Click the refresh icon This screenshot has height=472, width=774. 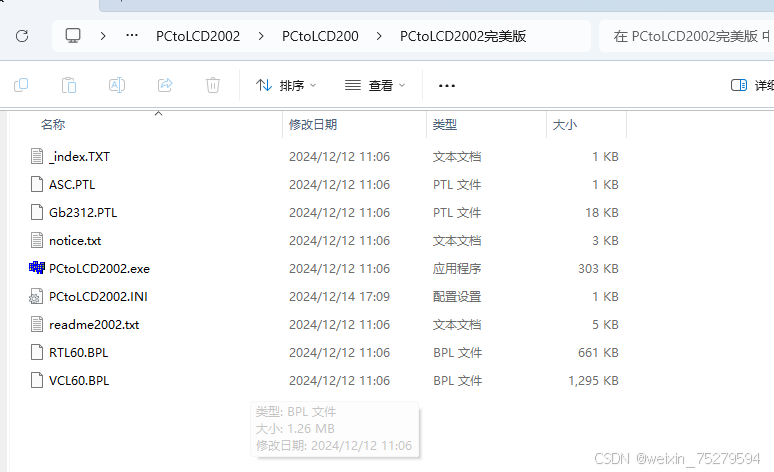[22, 36]
